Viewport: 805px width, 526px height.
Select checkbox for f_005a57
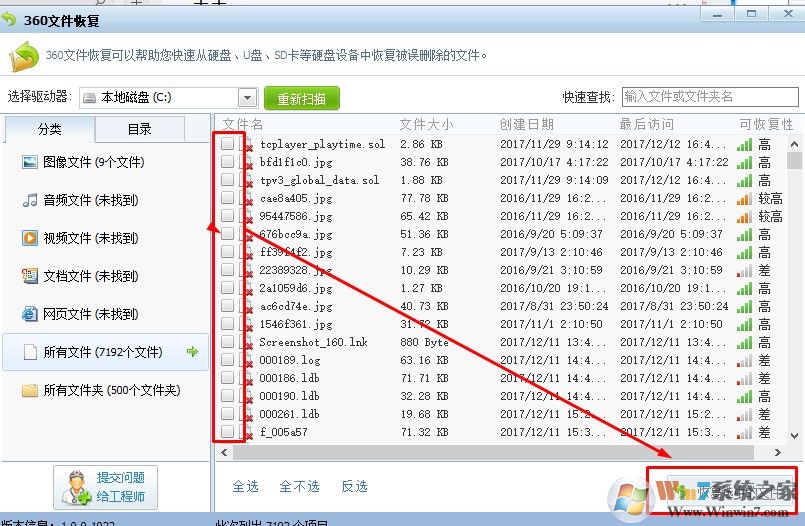point(227,432)
